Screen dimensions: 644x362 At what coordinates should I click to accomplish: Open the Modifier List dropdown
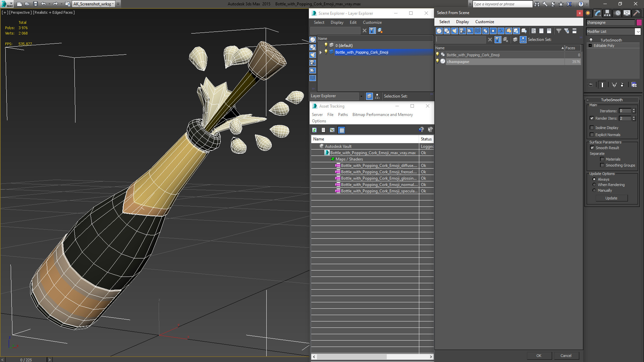click(x=638, y=32)
